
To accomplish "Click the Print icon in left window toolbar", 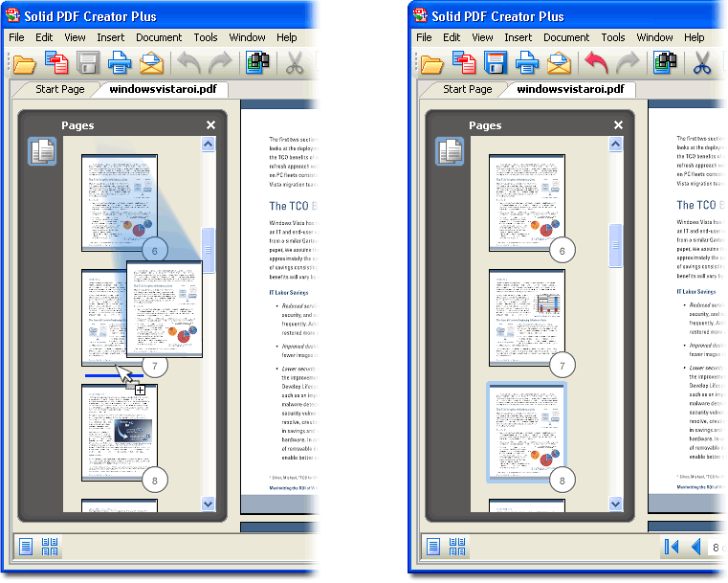I will tap(120, 64).
